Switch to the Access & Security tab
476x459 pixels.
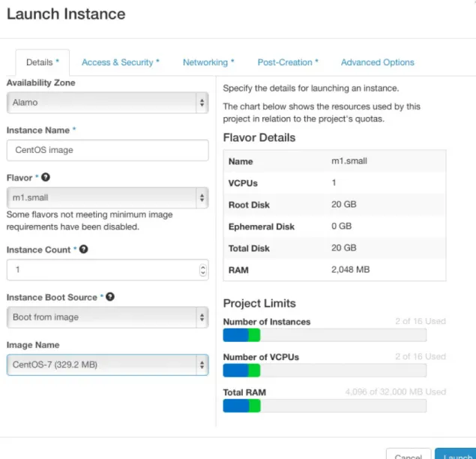tap(121, 62)
